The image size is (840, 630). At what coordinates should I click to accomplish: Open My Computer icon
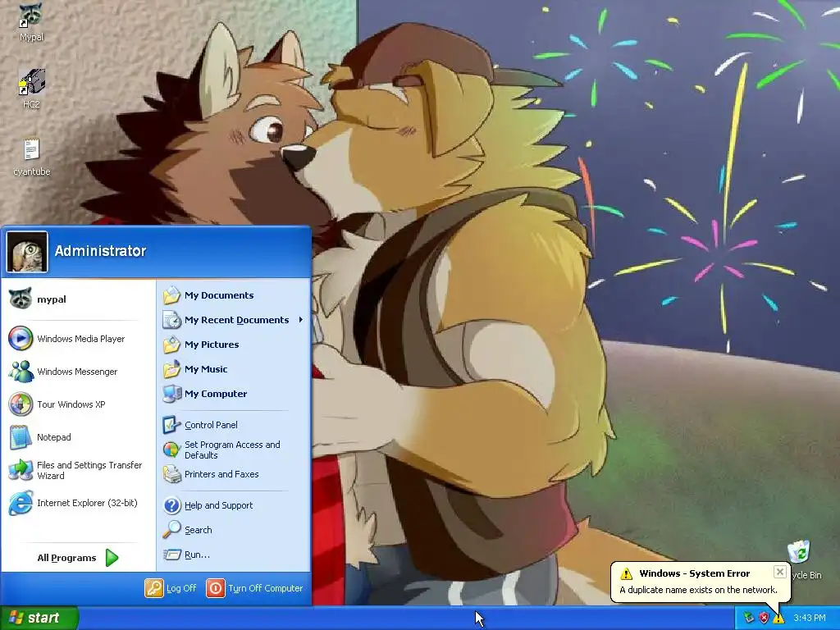(171, 394)
